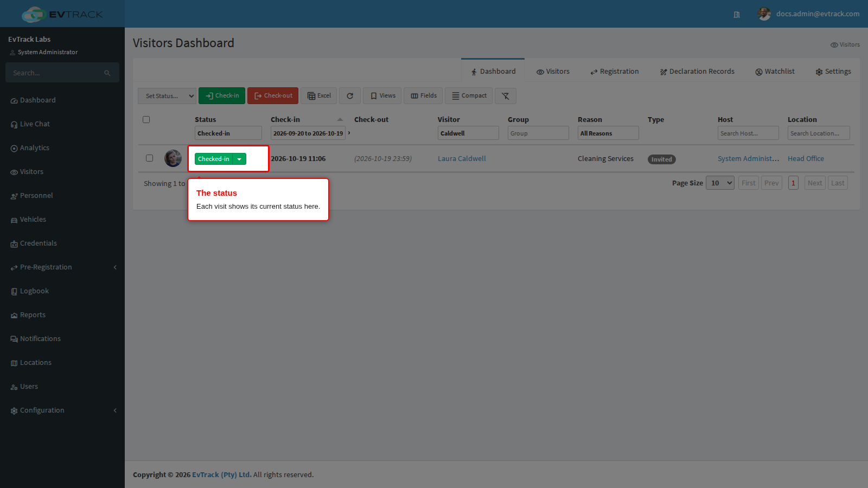Expand the Configuration sidebar menu
868x488 pixels.
[x=62, y=410]
